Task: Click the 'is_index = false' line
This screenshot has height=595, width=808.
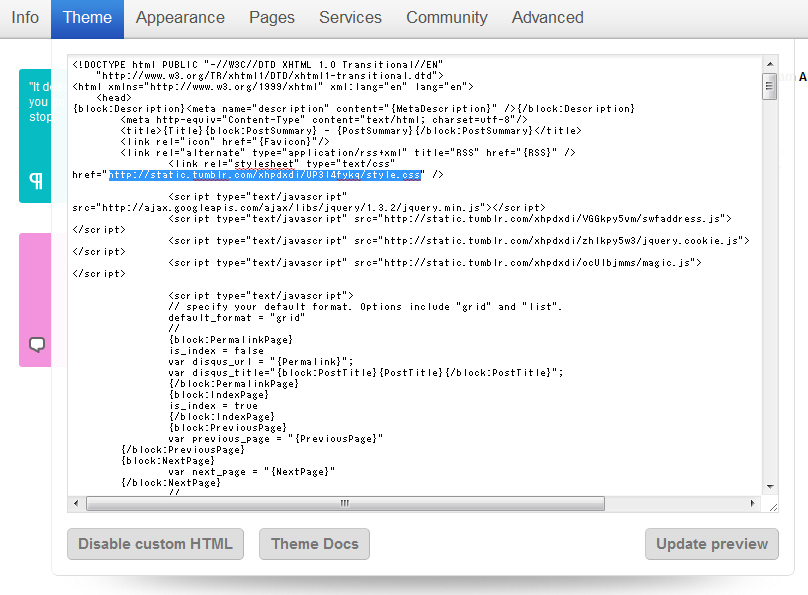Action: [216, 351]
